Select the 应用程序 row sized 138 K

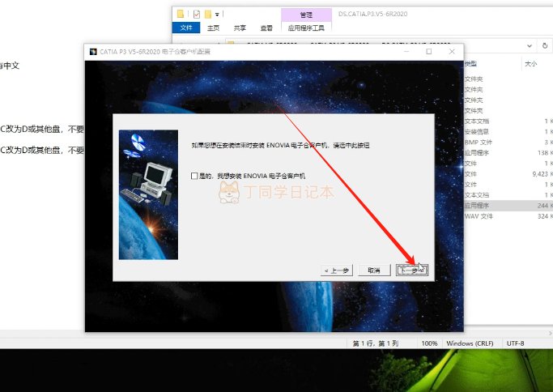pyautogui.click(x=508, y=153)
